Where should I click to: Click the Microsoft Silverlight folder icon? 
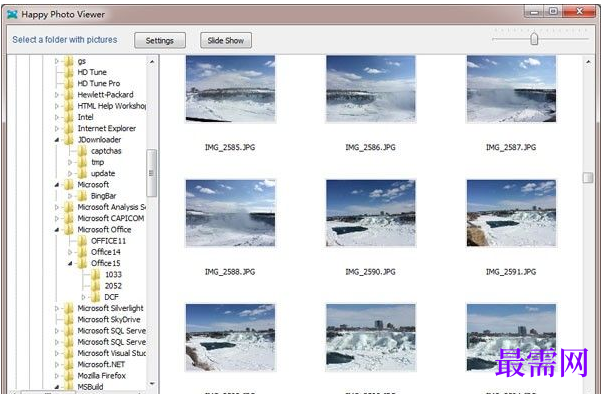coord(69,308)
